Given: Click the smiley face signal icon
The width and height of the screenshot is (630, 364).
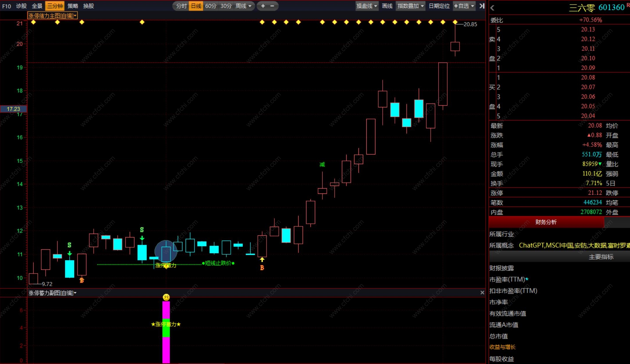Looking at the screenshot, I should 166,297.
